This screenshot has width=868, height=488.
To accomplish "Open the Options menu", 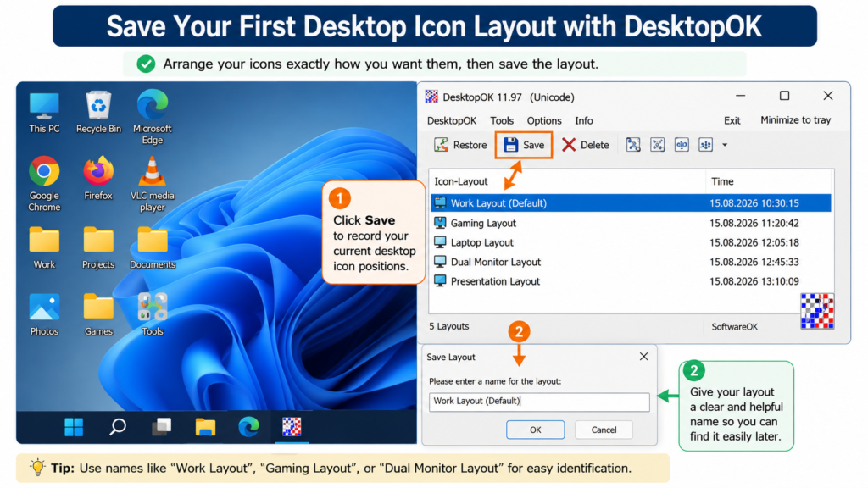I will click(x=544, y=120).
